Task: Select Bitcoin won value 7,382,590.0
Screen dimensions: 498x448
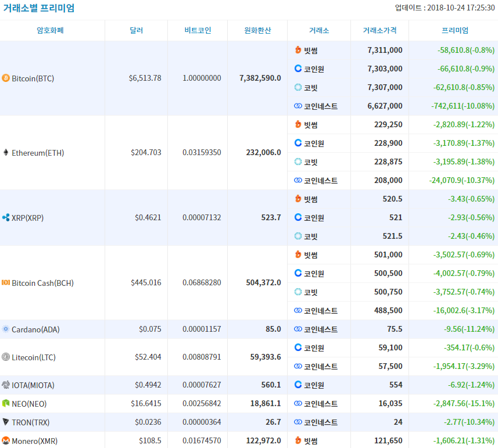Action: click(x=260, y=78)
